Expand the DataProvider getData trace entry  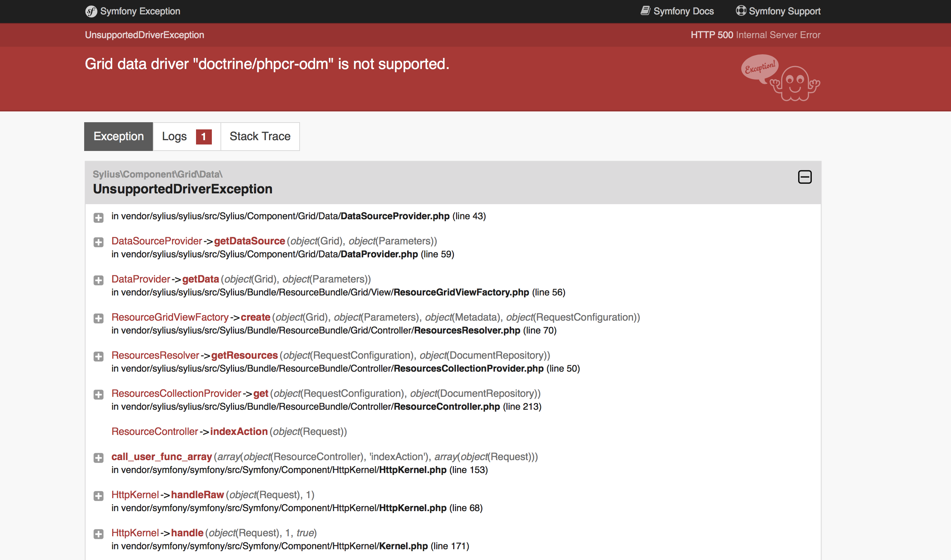pos(99,280)
